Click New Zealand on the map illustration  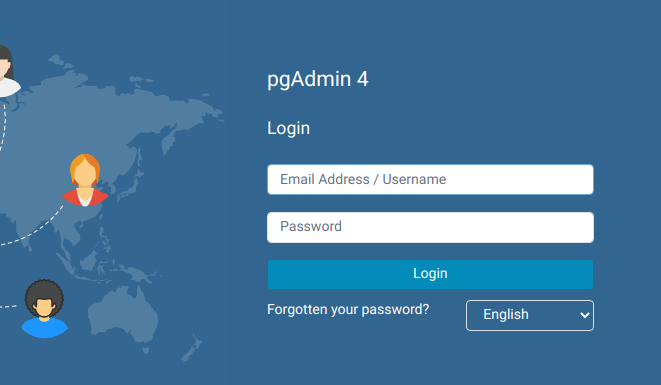pyautogui.click(x=192, y=347)
